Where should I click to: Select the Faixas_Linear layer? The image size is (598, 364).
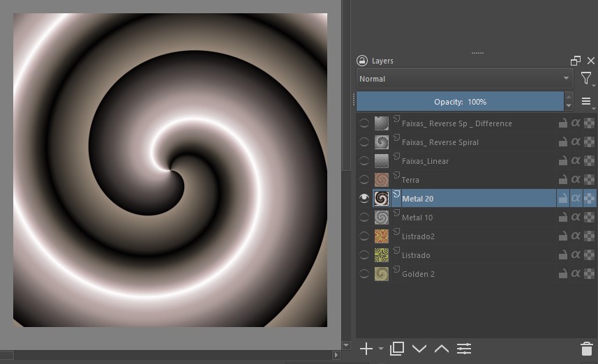click(426, 161)
